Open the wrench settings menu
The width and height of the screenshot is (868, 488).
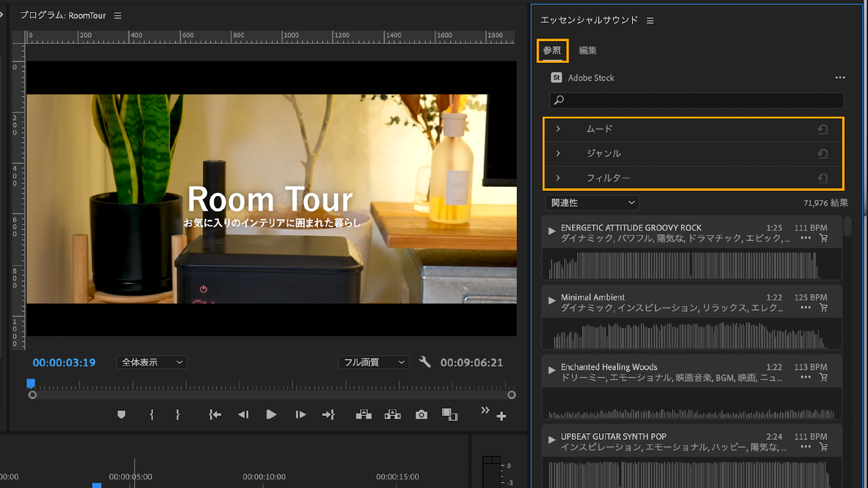tap(425, 362)
